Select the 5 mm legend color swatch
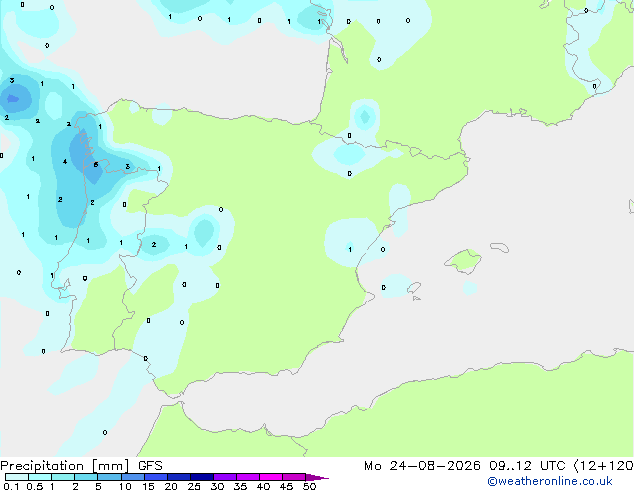The width and height of the screenshot is (634, 490). [x=109, y=477]
